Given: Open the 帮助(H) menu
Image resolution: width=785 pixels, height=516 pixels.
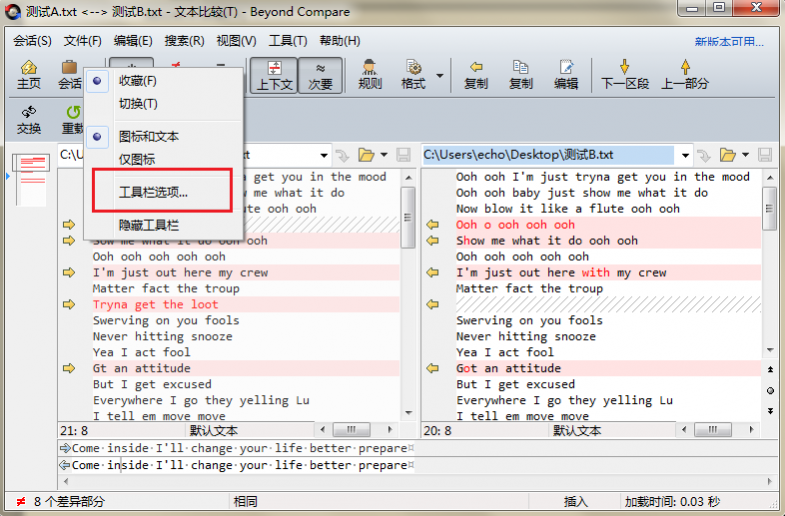Looking at the screenshot, I should tap(340, 41).
